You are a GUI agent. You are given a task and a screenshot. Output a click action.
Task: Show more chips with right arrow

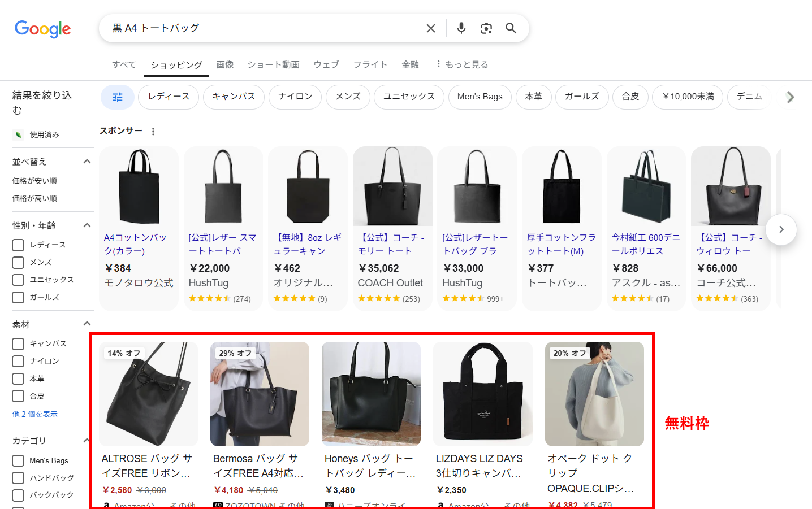pyautogui.click(x=791, y=97)
